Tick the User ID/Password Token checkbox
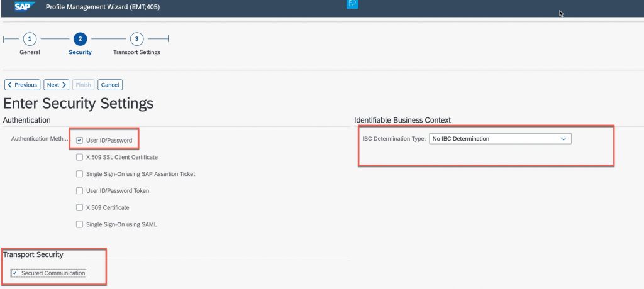 point(80,191)
